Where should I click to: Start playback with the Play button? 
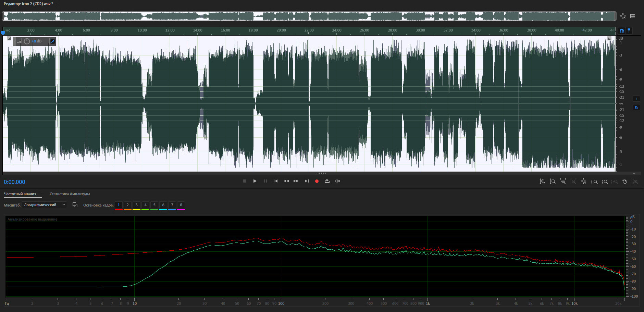click(x=255, y=181)
